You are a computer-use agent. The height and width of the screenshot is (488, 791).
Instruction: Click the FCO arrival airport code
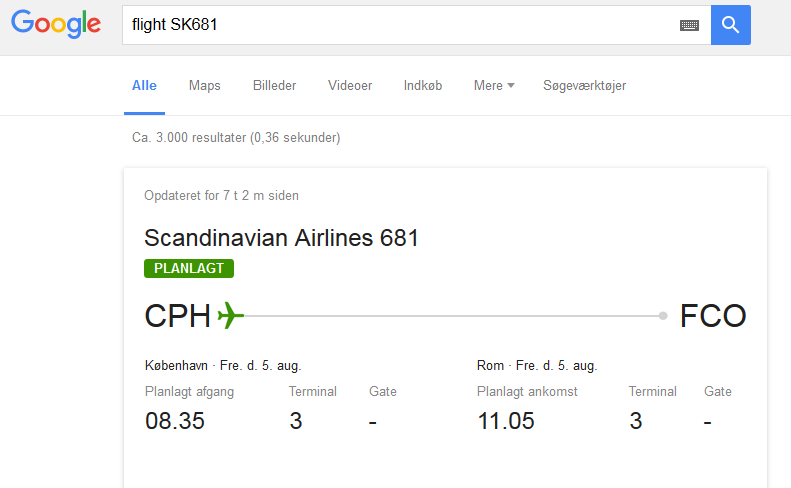(713, 316)
